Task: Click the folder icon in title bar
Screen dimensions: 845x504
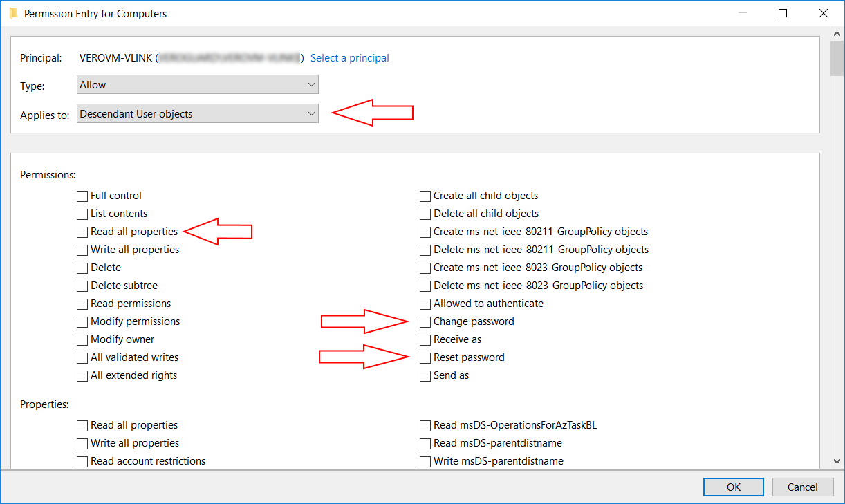Action: 13,13
